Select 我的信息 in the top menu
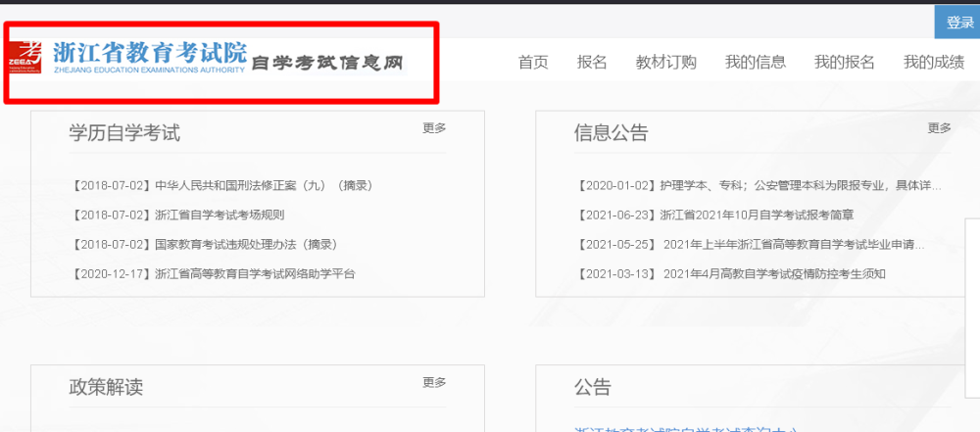 (755, 62)
